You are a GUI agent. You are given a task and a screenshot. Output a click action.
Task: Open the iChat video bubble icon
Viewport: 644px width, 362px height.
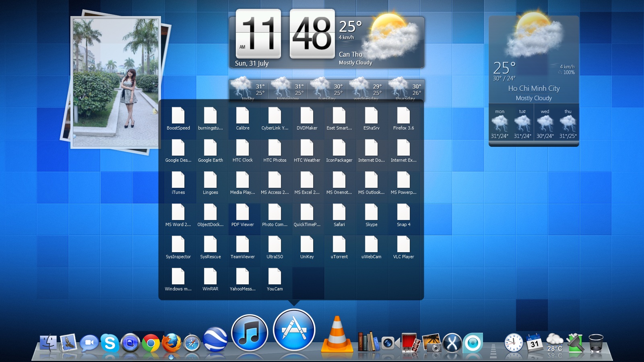pyautogui.click(x=89, y=343)
